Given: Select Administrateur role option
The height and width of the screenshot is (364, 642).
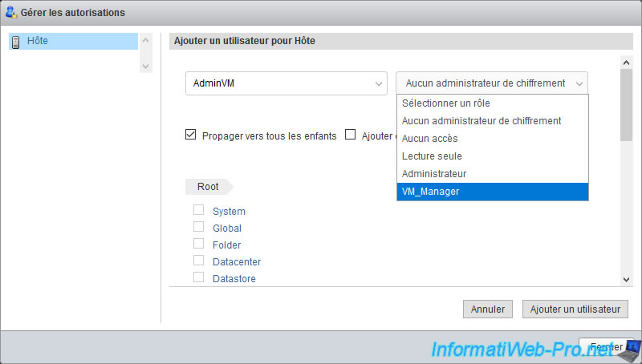Looking at the screenshot, I should coord(492,174).
